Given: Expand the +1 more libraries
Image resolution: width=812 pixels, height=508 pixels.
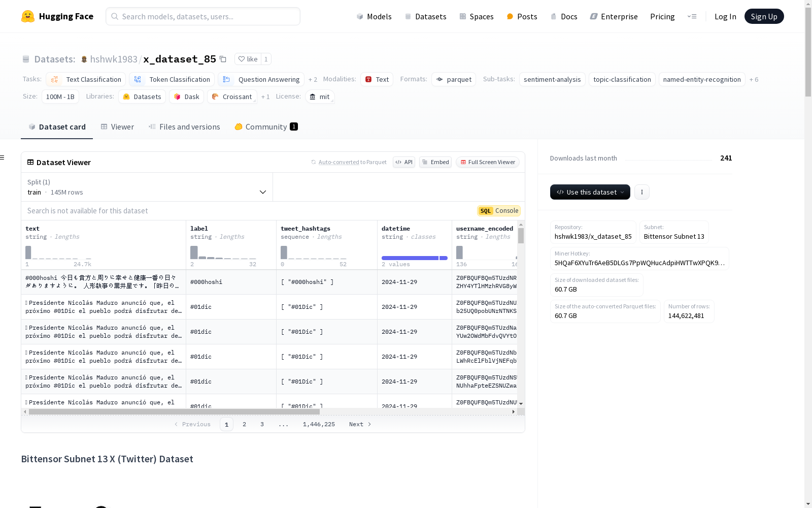Looking at the screenshot, I should (265, 97).
